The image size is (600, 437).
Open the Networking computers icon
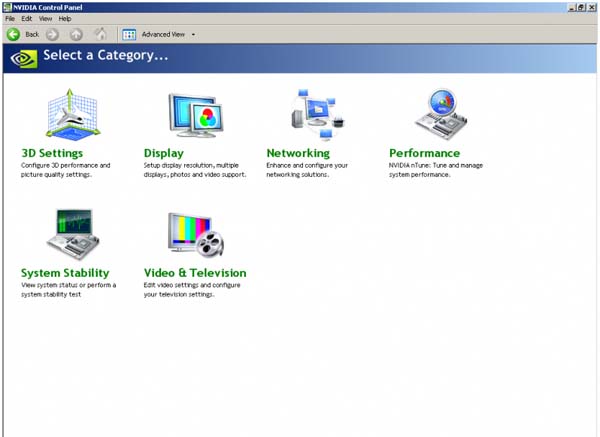(x=318, y=114)
